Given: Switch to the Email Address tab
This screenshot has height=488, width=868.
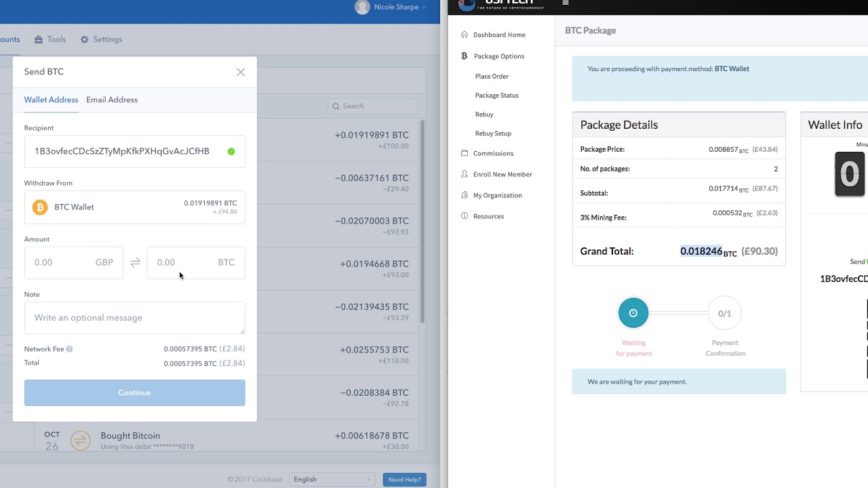Looking at the screenshot, I should point(112,100).
